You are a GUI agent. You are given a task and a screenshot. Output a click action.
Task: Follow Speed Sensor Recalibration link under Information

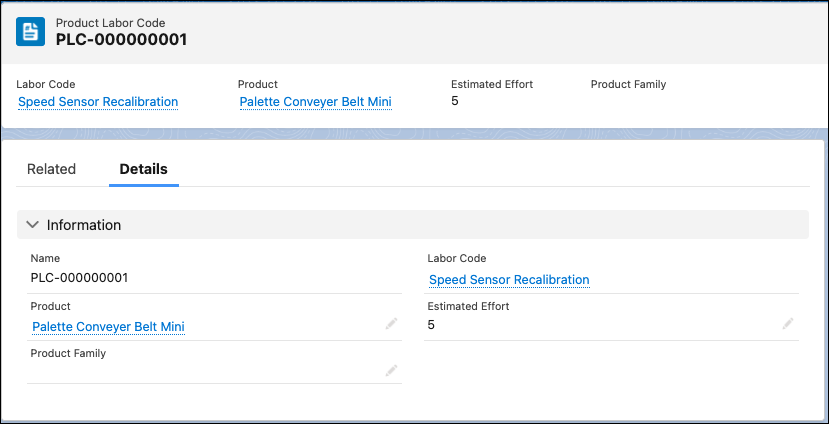pos(509,280)
